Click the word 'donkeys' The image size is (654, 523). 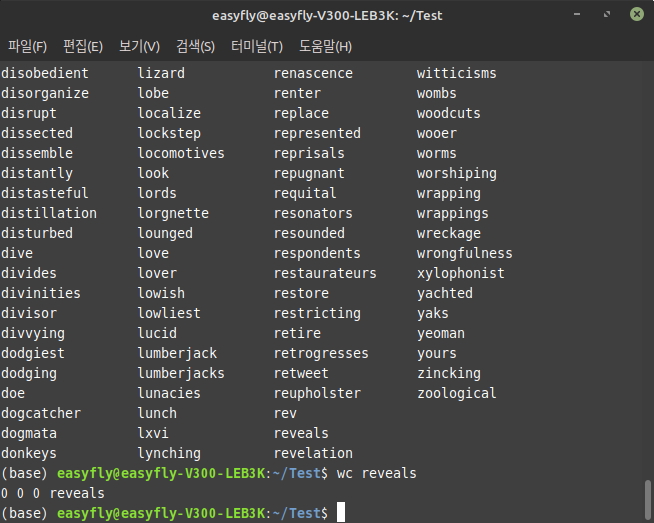click(29, 454)
